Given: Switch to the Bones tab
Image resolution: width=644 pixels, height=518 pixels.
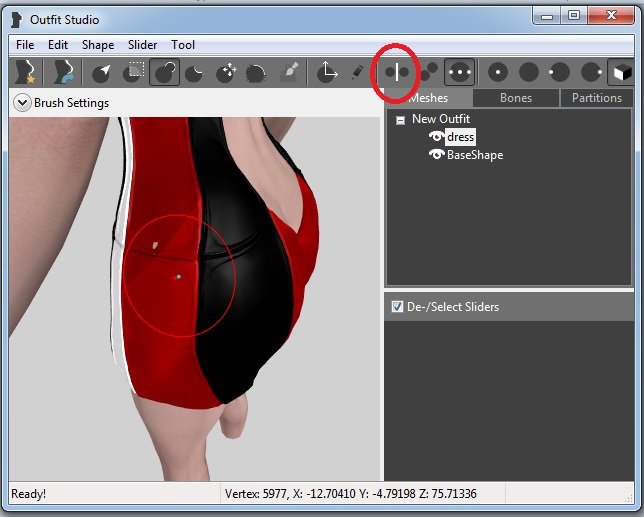Looking at the screenshot, I should click(516, 98).
